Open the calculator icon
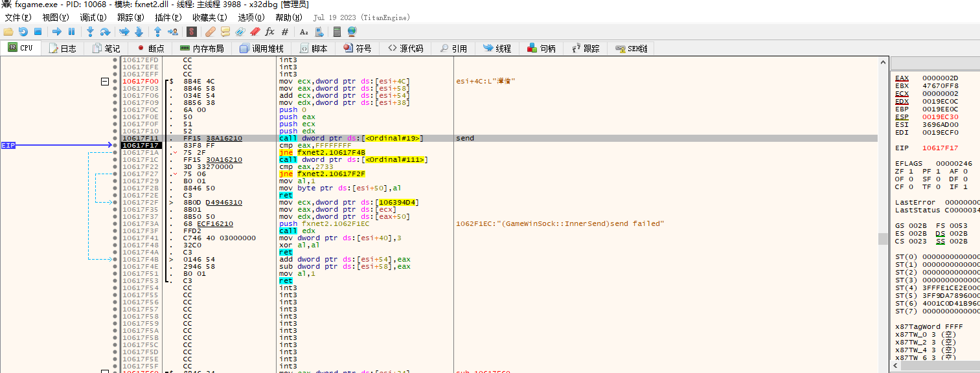This screenshot has width=980, height=373. point(337,31)
